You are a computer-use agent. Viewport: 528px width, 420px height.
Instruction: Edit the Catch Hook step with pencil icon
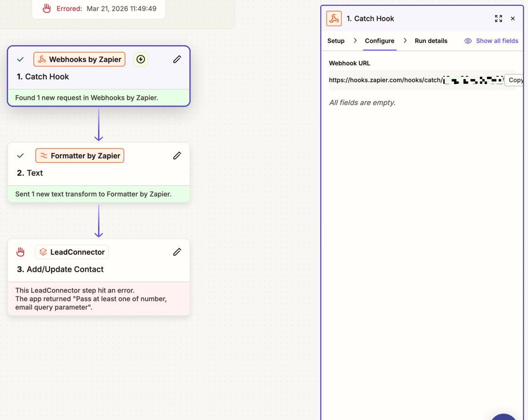(177, 59)
